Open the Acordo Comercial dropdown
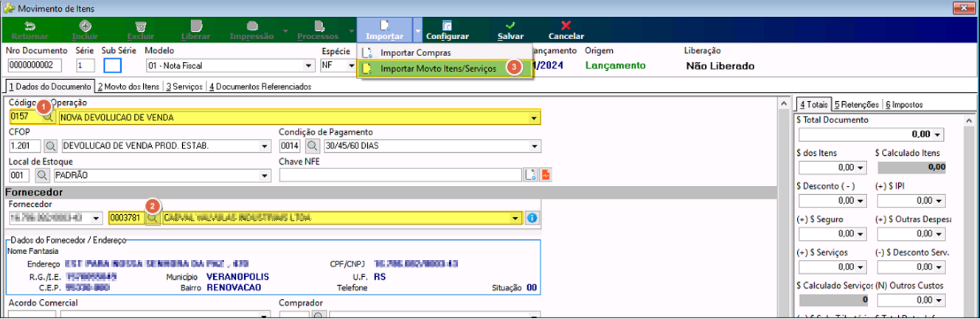This screenshot has height=319, width=980. click(263, 315)
